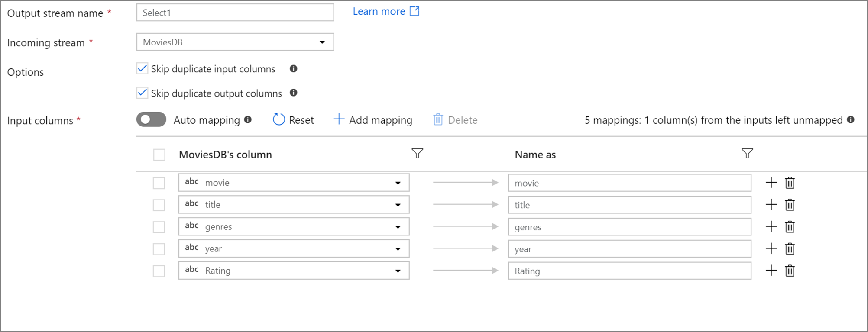Delete the Rating mapping row with trash icon
Viewport: 868px width, 332px height.
[790, 271]
